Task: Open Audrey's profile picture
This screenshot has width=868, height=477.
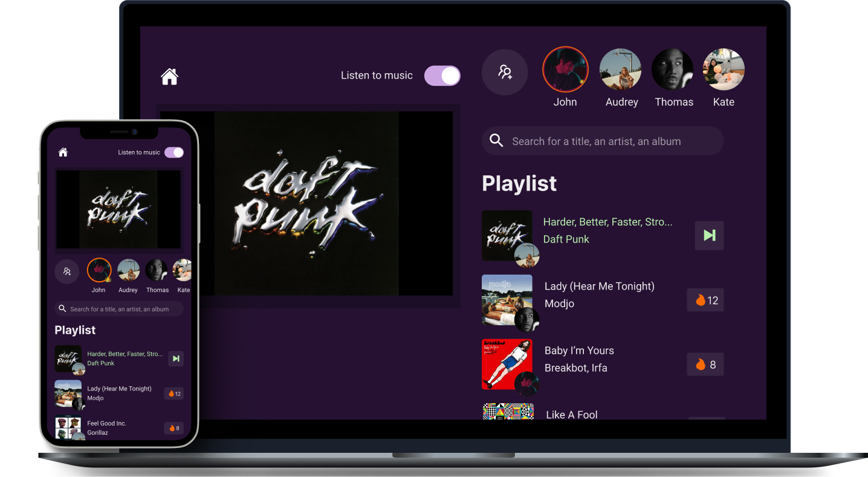Action: [621, 69]
